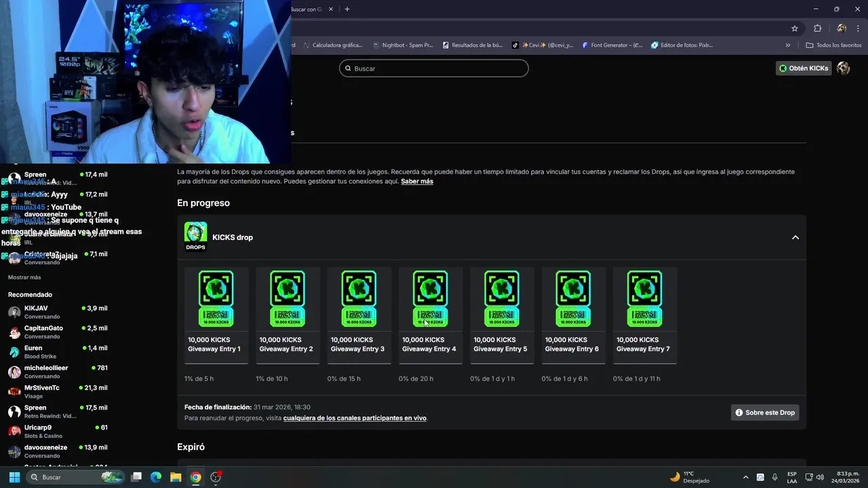Open the Chrome profile avatar
This screenshot has height=488, width=868.
(842, 28)
